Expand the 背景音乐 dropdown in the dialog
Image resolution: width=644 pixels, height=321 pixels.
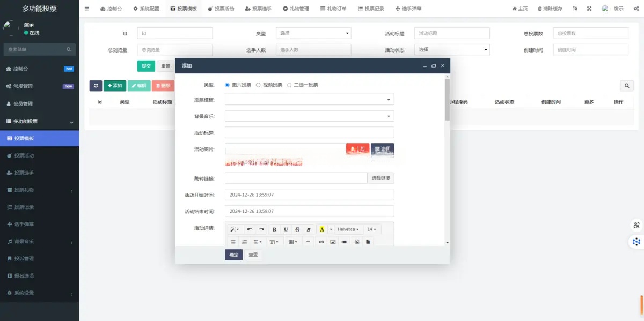click(x=309, y=116)
